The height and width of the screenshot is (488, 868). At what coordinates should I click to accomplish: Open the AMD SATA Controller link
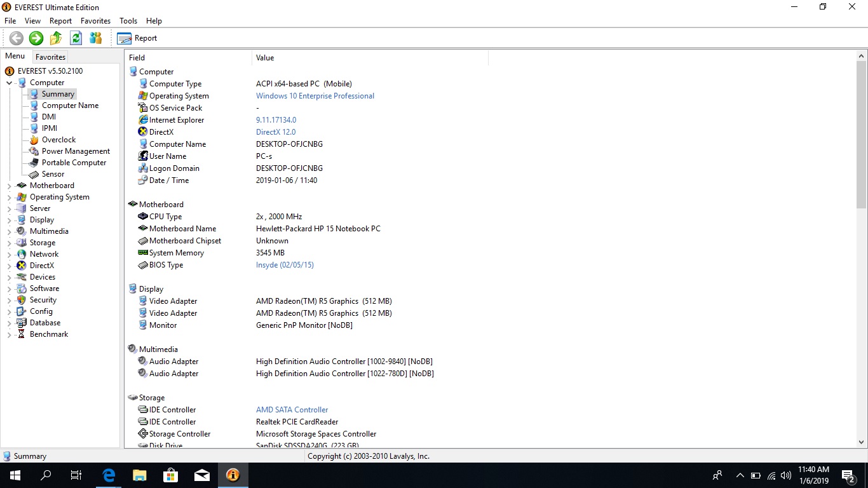pos(292,410)
